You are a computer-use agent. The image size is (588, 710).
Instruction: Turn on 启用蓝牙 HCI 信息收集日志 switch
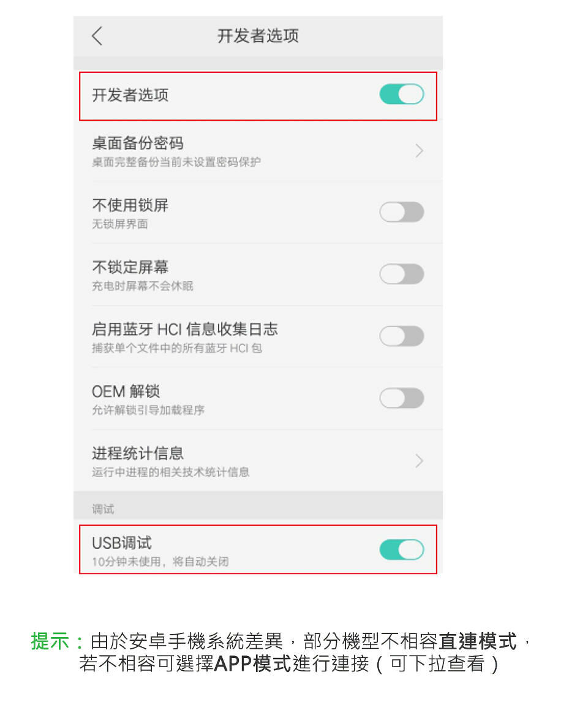click(401, 336)
